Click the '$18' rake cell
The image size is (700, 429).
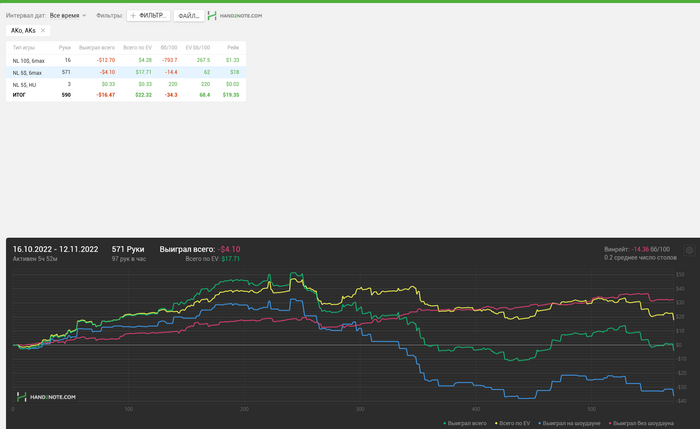235,72
